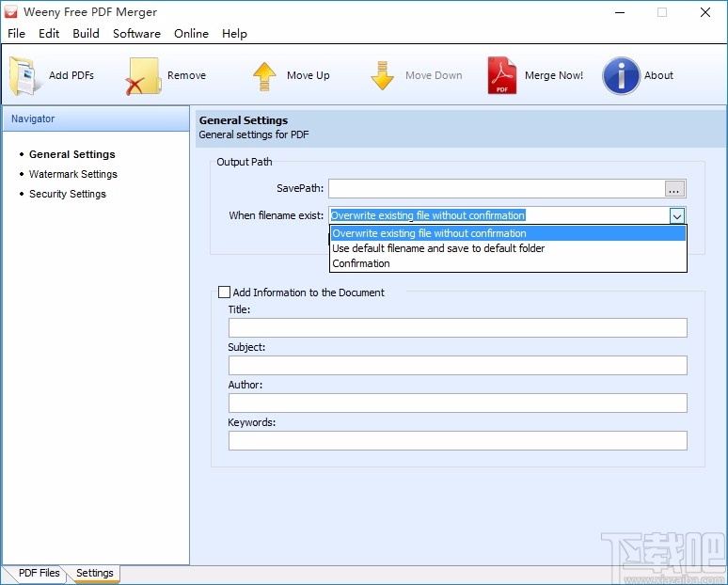Enable Add Information to the Document checkbox
The height and width of the screenshot is (585, 728).
pyautogui.click(x=224, y=292)
